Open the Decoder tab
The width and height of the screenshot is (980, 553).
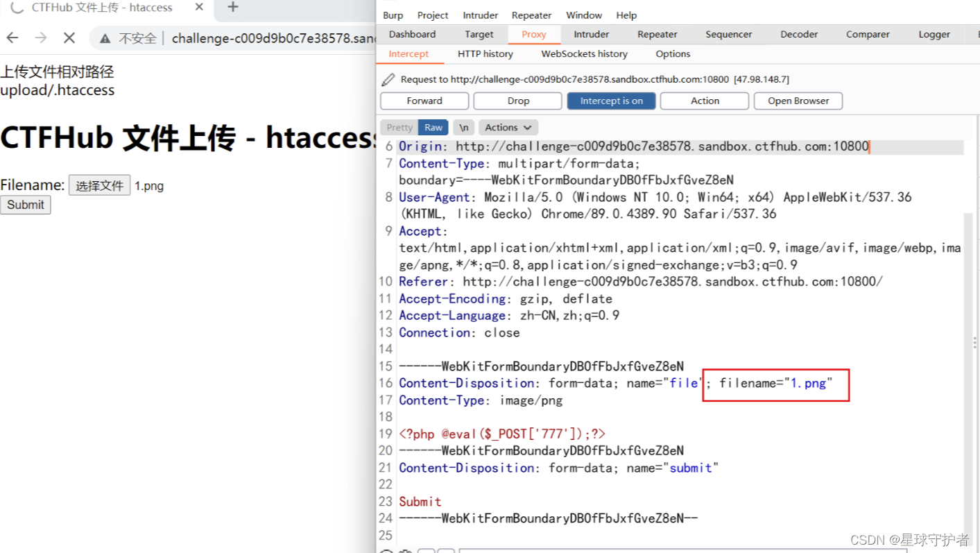point(799,34)
